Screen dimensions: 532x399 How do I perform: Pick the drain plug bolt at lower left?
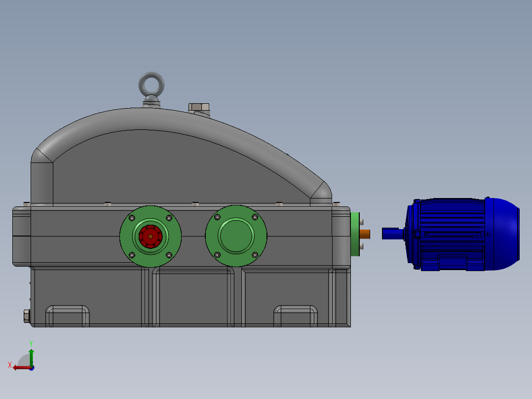point(26,316)
